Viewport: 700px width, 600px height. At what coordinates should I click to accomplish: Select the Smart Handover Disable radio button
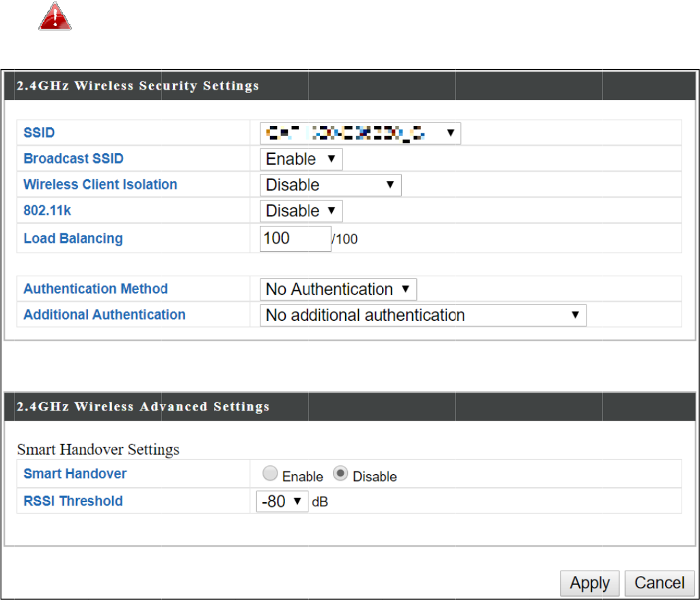coord(341,474)
